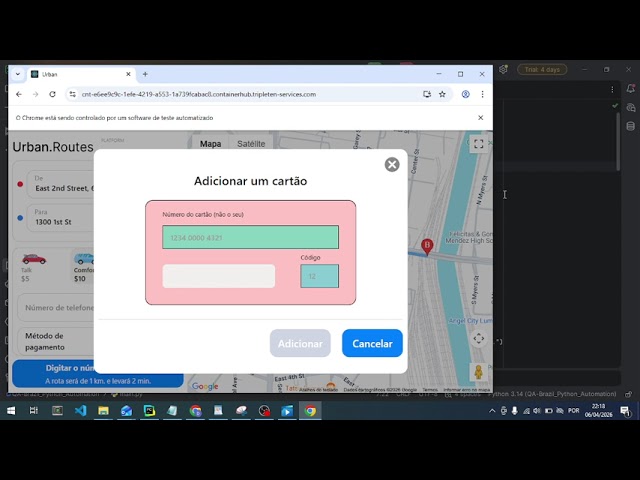This screenshot has height=480, width=640.
Task: Click the Número de telefone field
Action: [56, 307]
